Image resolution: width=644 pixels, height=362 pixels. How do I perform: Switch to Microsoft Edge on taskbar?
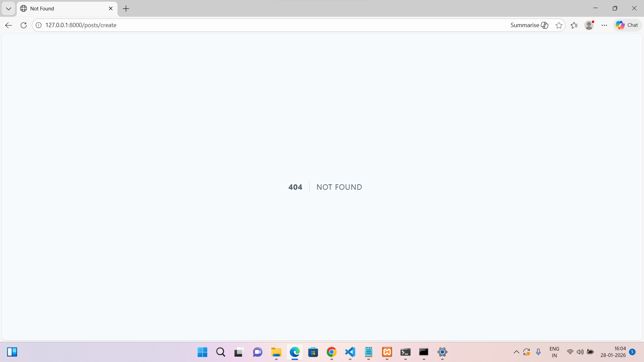[x=295, y=352]
